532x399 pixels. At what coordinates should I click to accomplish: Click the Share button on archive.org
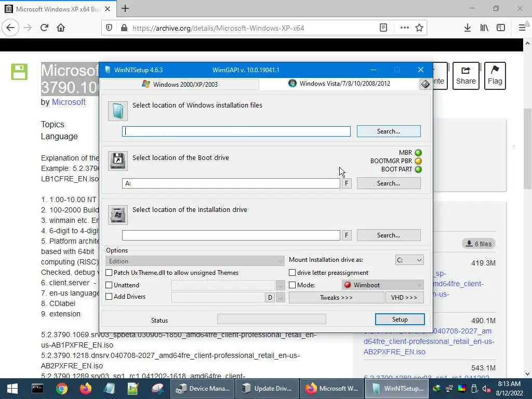tap(466, 76)
